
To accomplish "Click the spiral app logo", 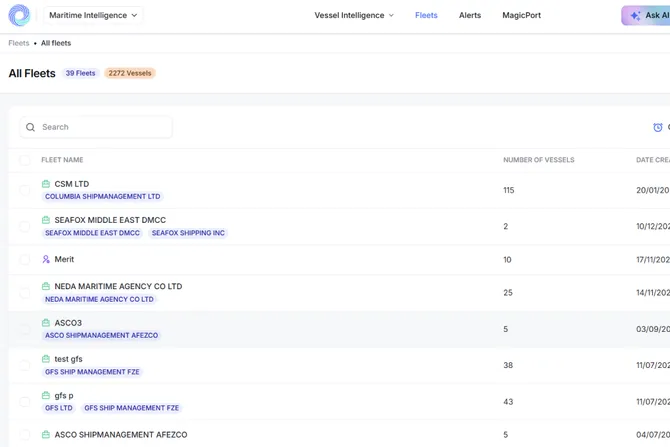I will 19,16.
